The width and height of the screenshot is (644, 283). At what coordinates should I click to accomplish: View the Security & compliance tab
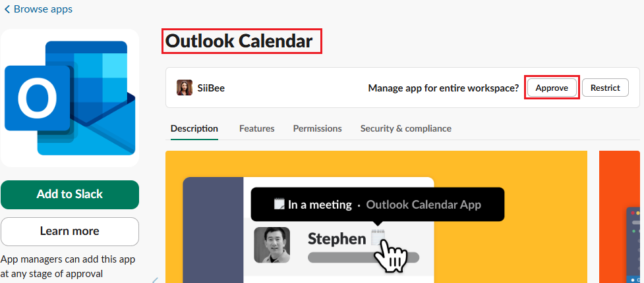pyautogui.click(x=406, y=129)
